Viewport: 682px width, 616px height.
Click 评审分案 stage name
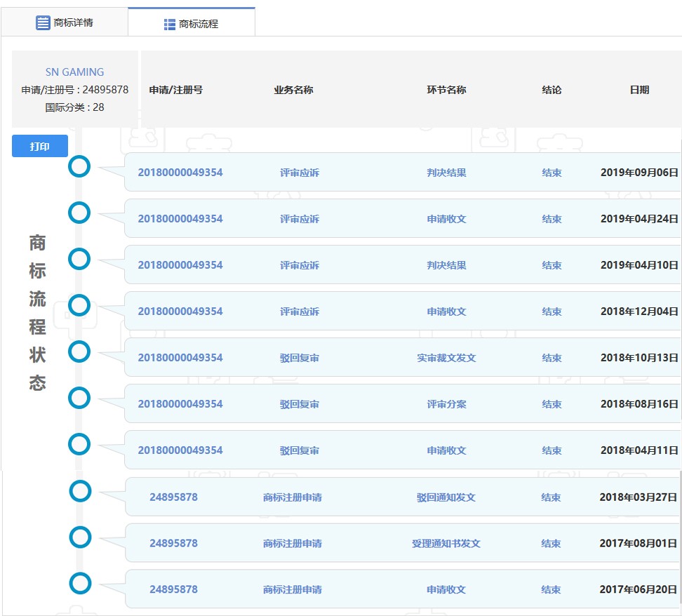446,404
